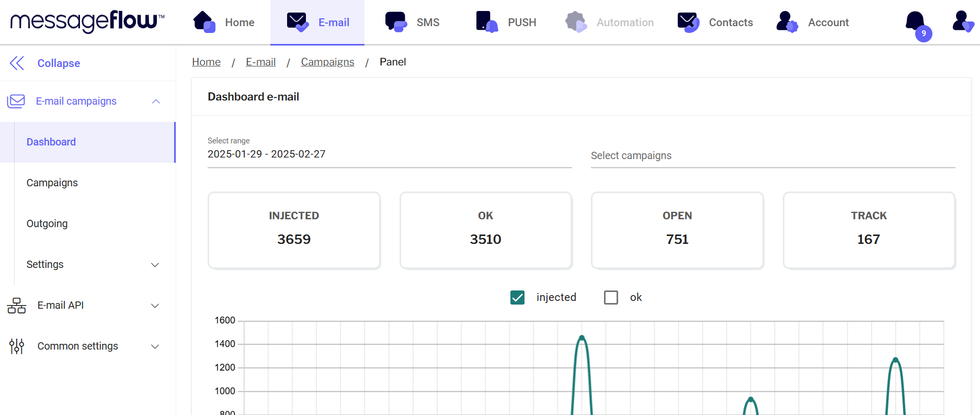Collapse the E-mail campaigns section

tap(156, 102)
